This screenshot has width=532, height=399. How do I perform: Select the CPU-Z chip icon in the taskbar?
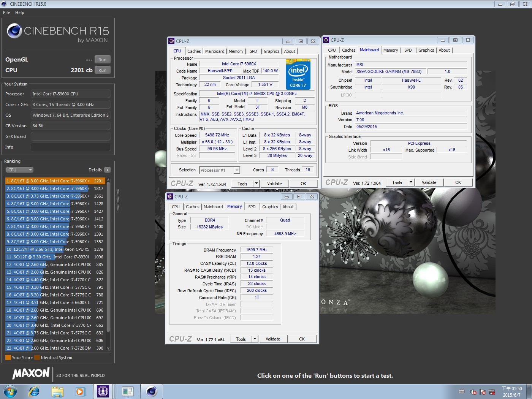coord(103,391)
